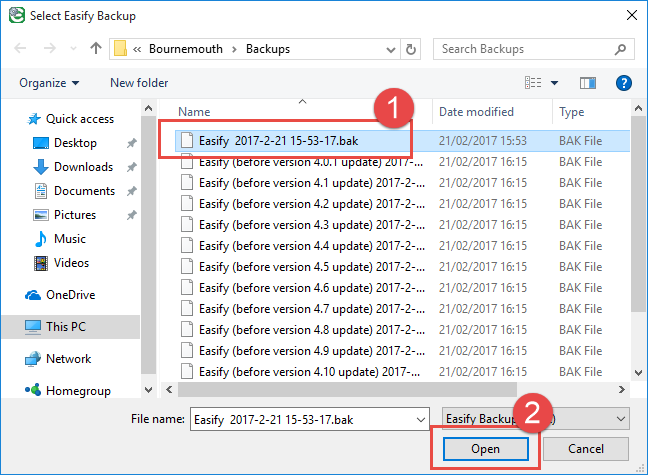Expand the view options dropdown arrow
The width and height of the screenshot is (648, 475).
[555, 83]
